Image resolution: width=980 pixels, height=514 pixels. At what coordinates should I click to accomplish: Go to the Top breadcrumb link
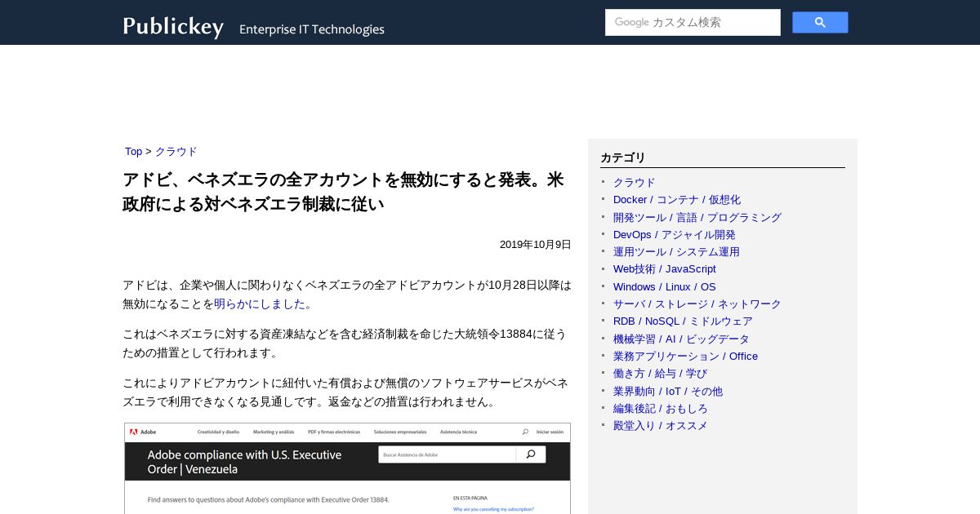tap(133, 152)
